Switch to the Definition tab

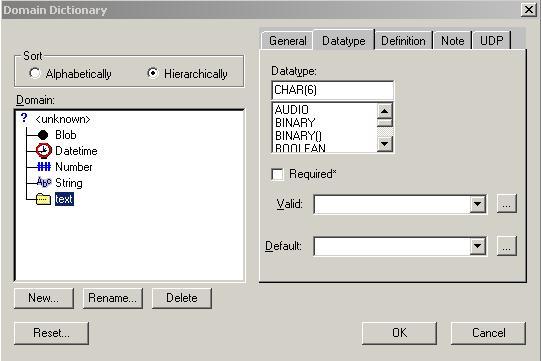403,41
